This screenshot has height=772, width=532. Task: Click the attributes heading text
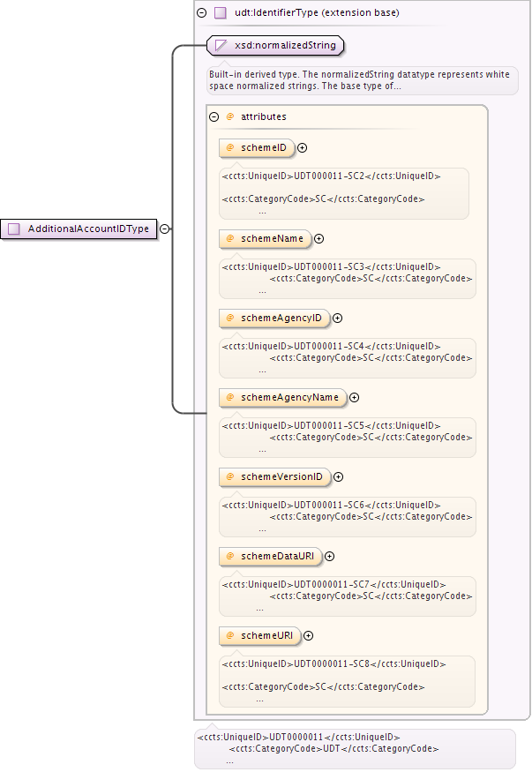pos(263,116)
